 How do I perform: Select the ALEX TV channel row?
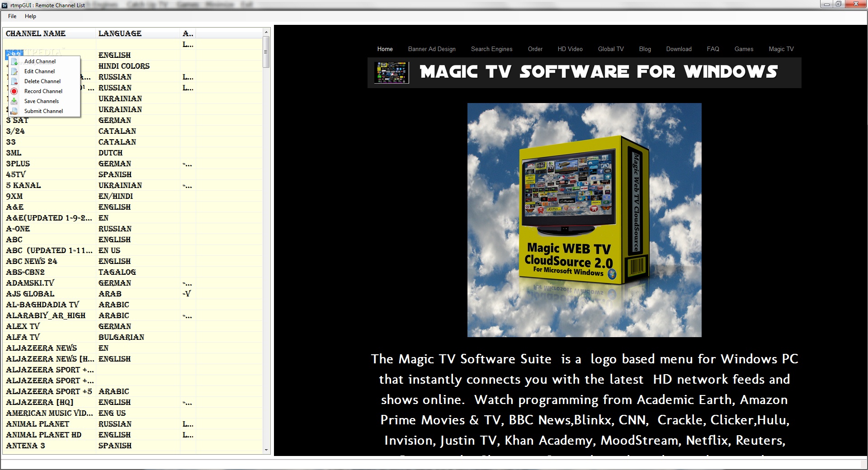click(x=133, y=326)
